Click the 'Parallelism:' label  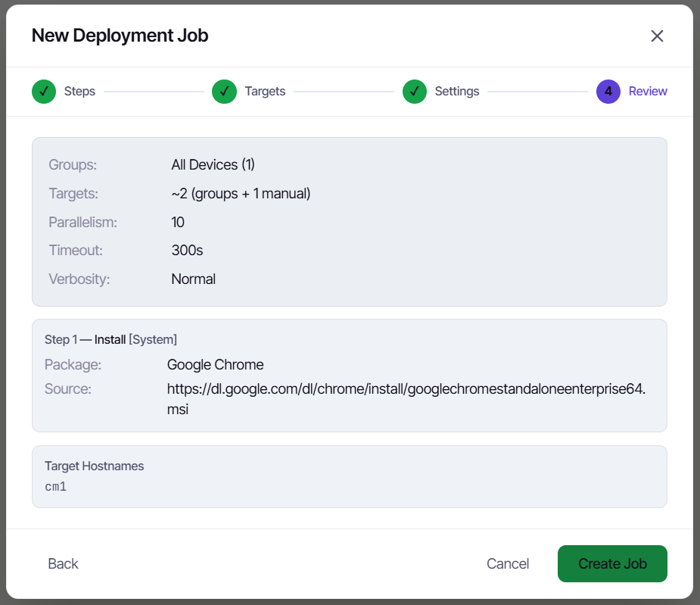(82, 222)
